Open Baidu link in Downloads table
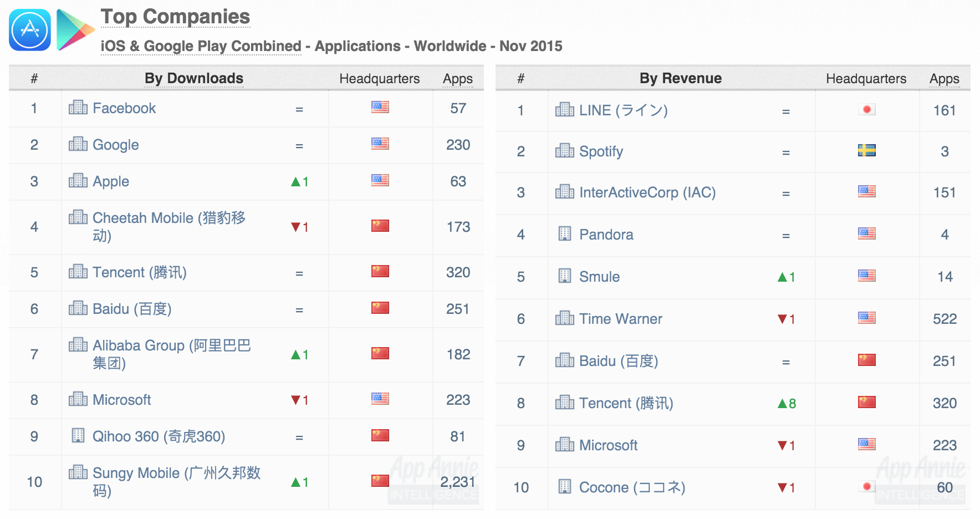Screen dimensions: 980x519 point(132,309)
